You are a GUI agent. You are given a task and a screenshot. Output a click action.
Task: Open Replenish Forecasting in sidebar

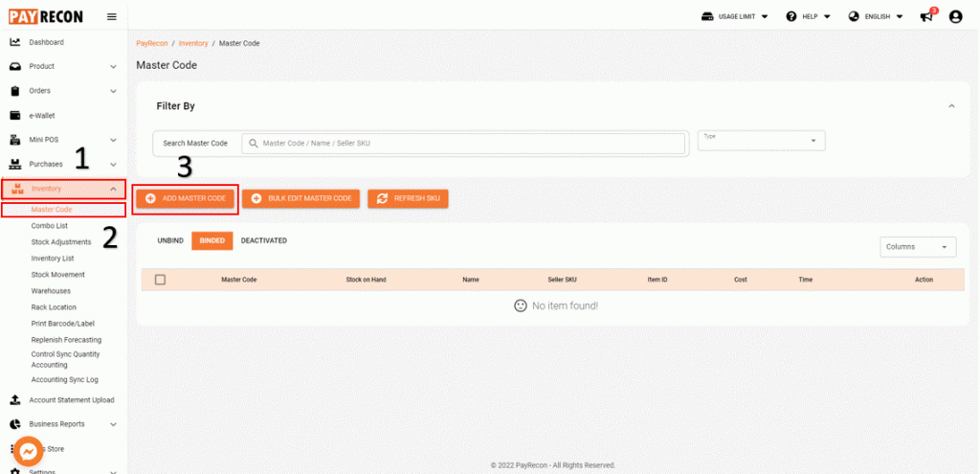coord(66,340)
